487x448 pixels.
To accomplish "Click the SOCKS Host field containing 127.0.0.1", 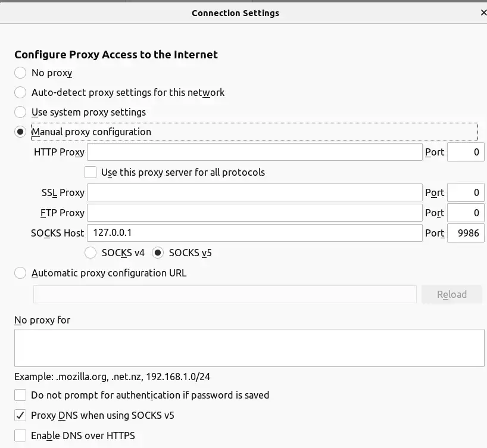I will coord(255,233).
